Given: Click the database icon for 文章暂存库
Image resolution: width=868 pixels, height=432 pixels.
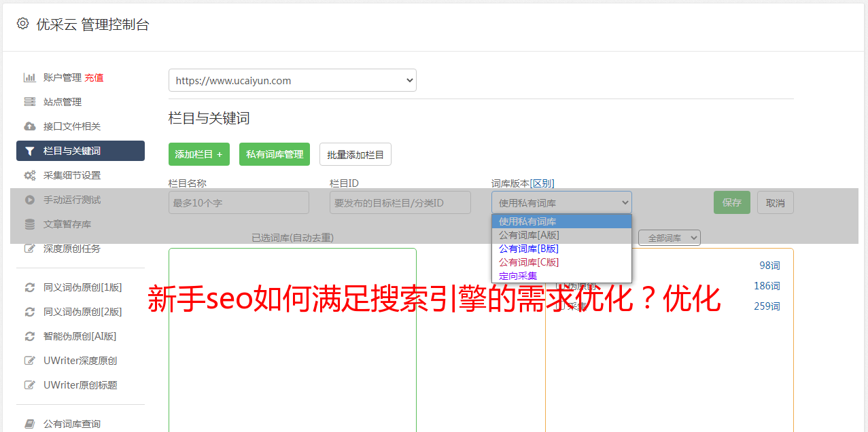Looking at the screenshot, I should tap(30, 224).
